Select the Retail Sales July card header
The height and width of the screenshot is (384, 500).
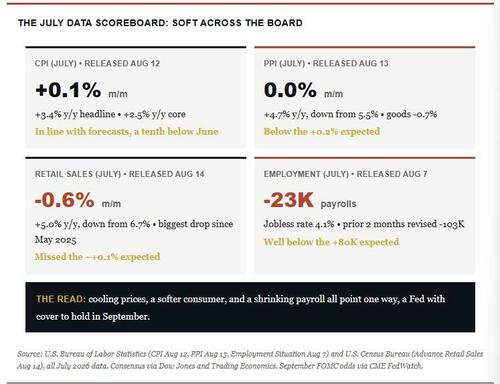pyautogui.click(x=119, y=174)
